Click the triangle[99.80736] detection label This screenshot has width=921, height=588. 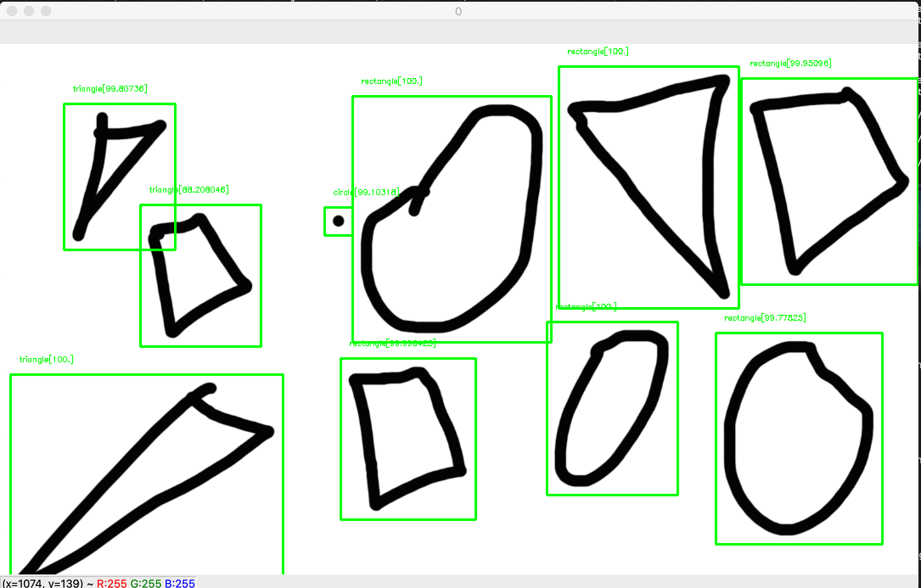[110, 89]
